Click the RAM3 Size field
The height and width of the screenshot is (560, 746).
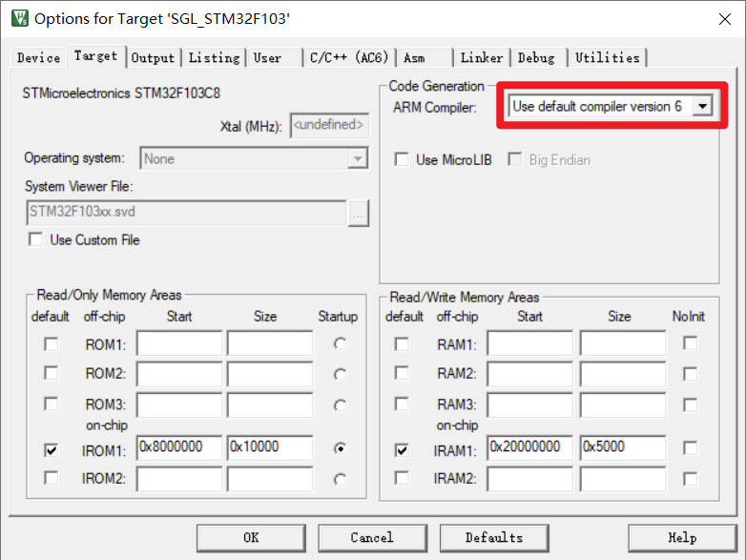click(623, 404)
